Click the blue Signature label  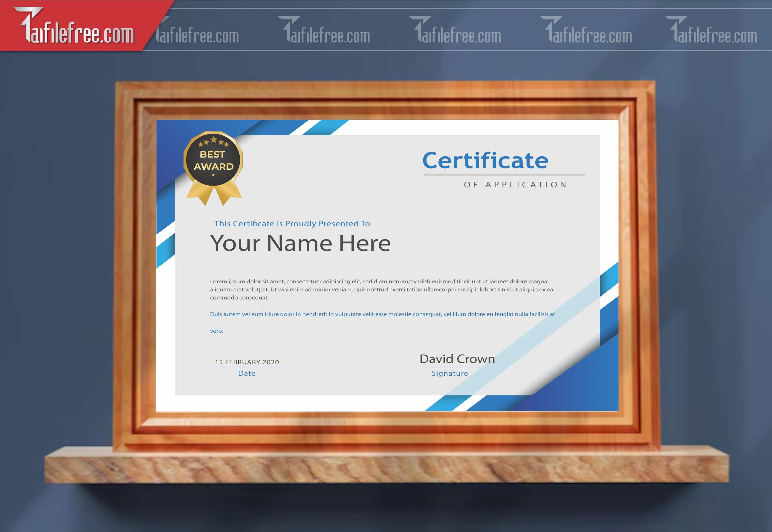[450, 373]
